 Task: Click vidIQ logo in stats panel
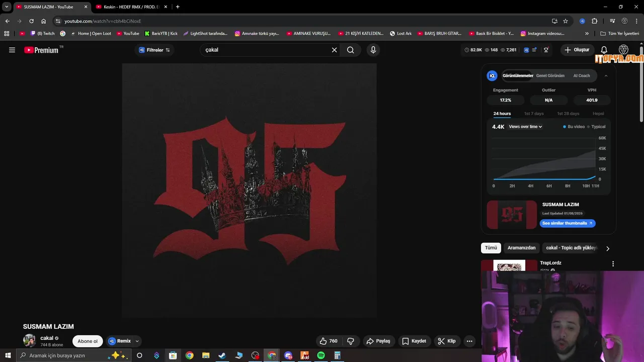[x=492, y=75]
